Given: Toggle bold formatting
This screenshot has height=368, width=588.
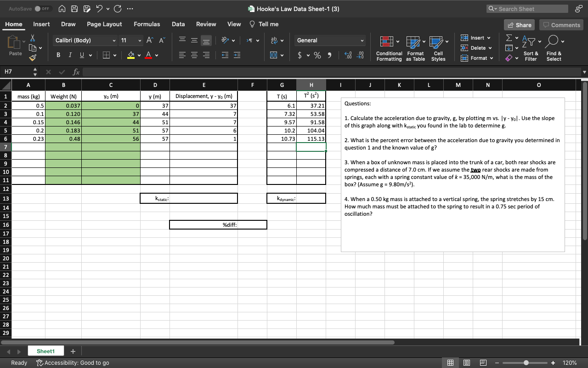Looking at the screenshot, I should [58, 55].
